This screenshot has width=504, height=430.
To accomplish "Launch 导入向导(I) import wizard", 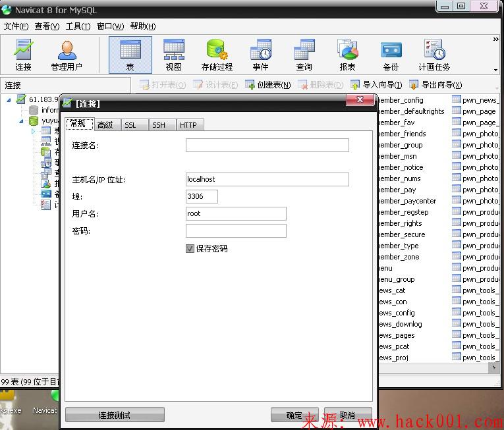I will coord(376,85).
